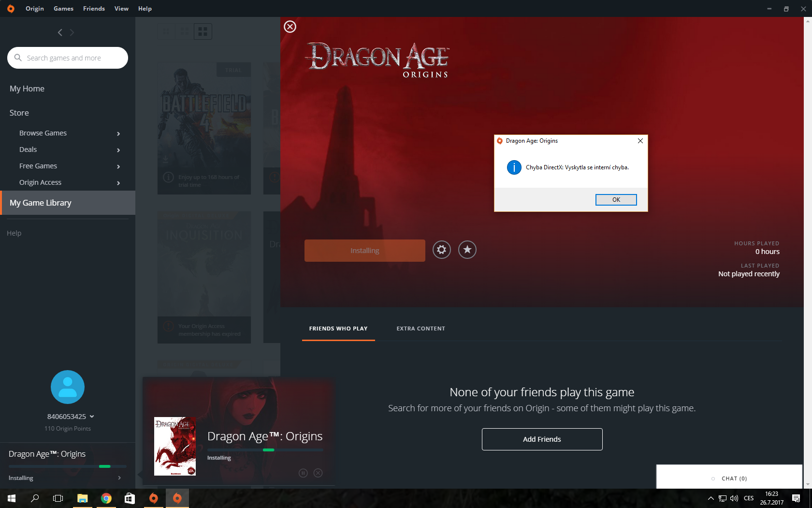812x508 pixels.
Task: Open My Game Library
Action: pos(68,203)
